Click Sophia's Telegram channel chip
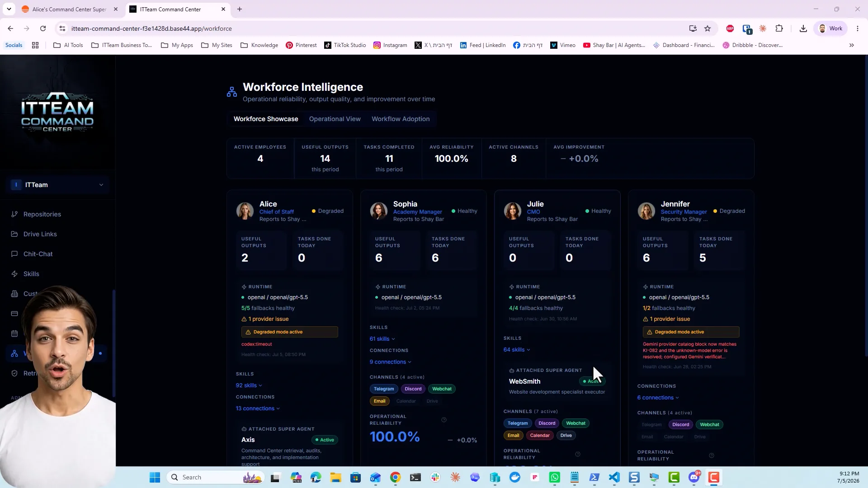 [384, 389]
